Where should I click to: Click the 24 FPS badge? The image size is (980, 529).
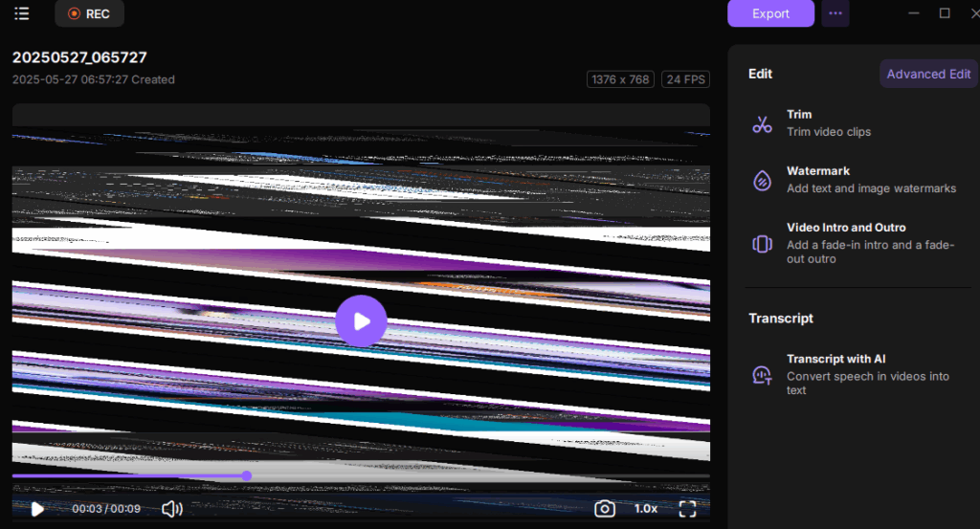coord(685,79)
